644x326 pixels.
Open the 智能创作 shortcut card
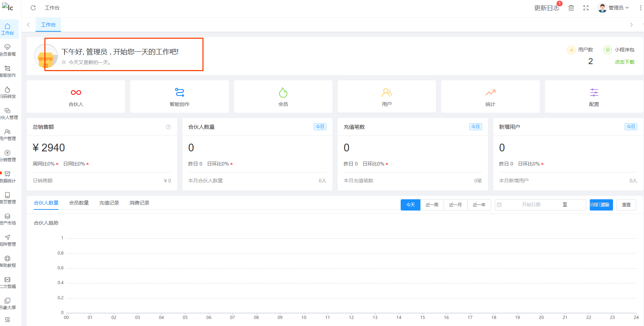(180, 96)
